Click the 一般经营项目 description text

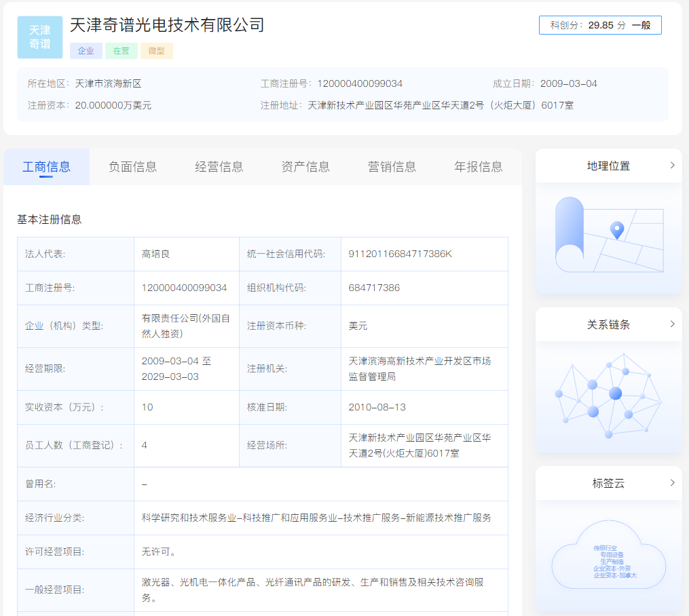coord(312,590)
